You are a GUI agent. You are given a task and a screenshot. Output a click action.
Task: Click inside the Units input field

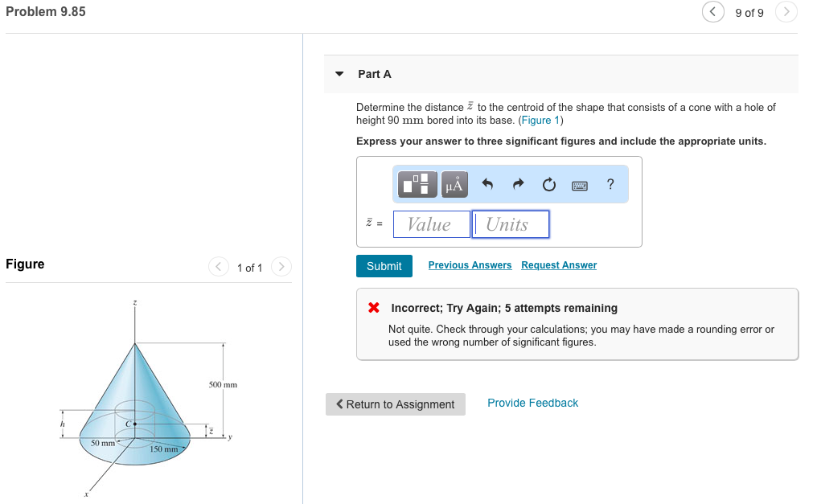coord(510,223)
